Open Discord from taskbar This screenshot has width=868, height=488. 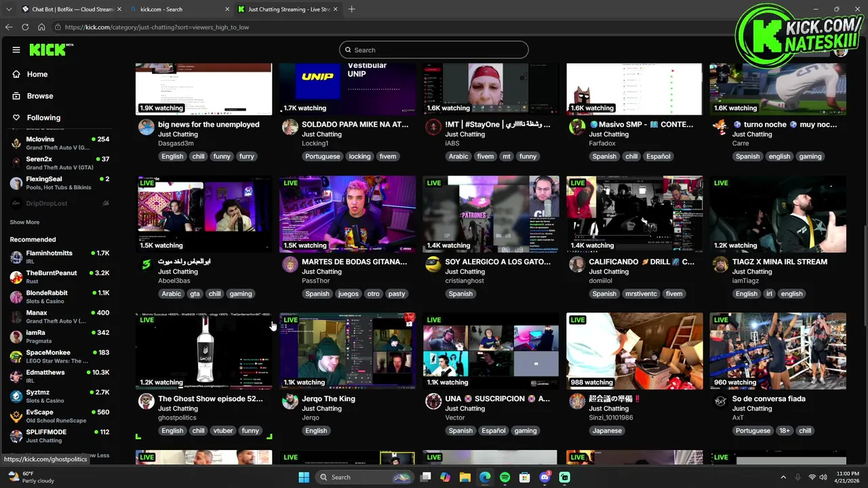pyautogui.click(x=545, y=477)
